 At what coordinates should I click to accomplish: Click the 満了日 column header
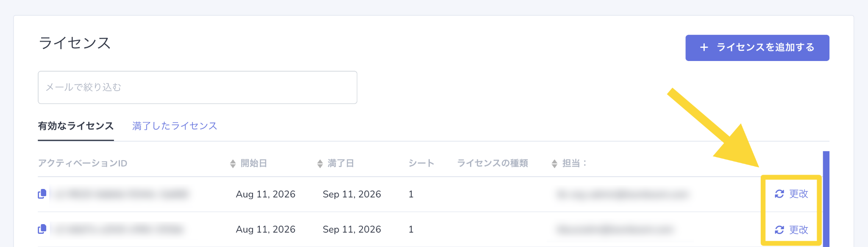coord(341,164)
